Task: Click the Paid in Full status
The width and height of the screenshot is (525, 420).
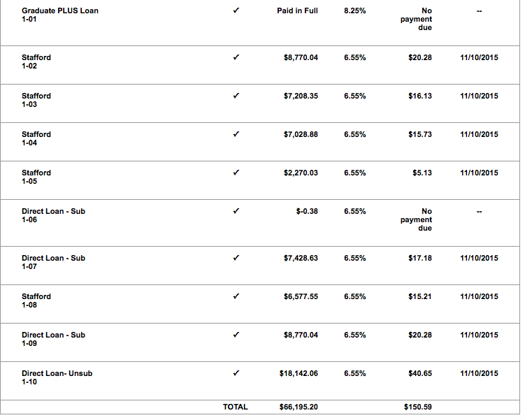Action: click(x=297, y=10)
